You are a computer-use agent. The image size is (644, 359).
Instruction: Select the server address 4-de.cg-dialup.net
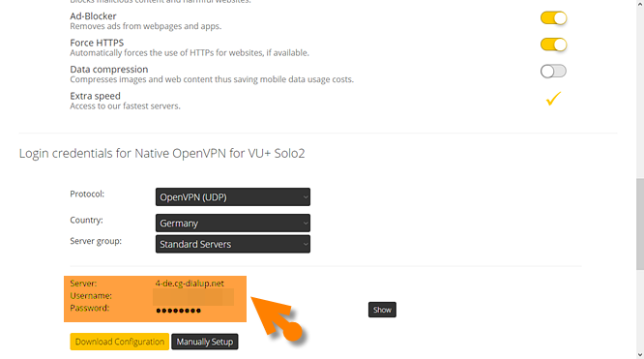[190, 284]
